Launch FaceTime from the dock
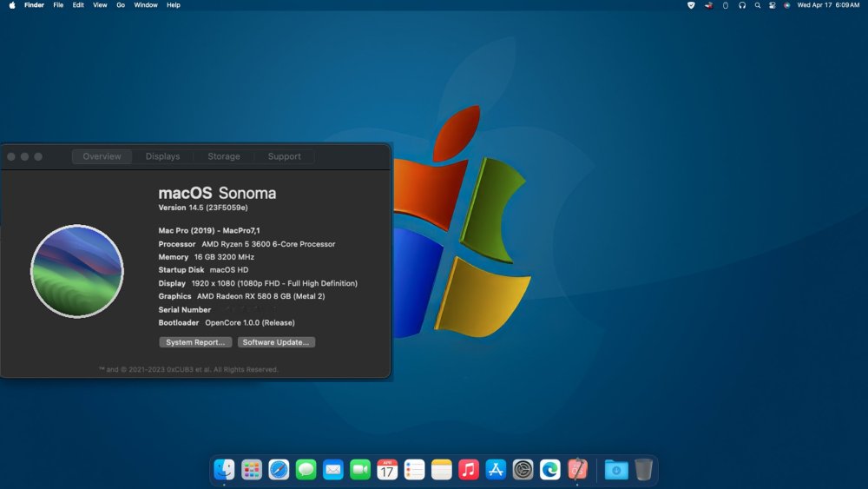The width and height of the screenshot is (868, 489). pyautogui.click(x=360, y=470)
